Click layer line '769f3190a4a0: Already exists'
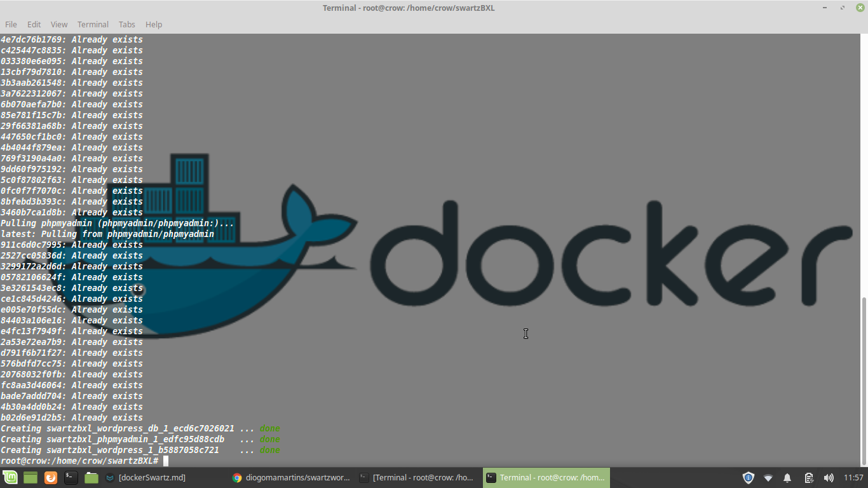This screenshot has height=488, width=868. [x=72, y=158]
